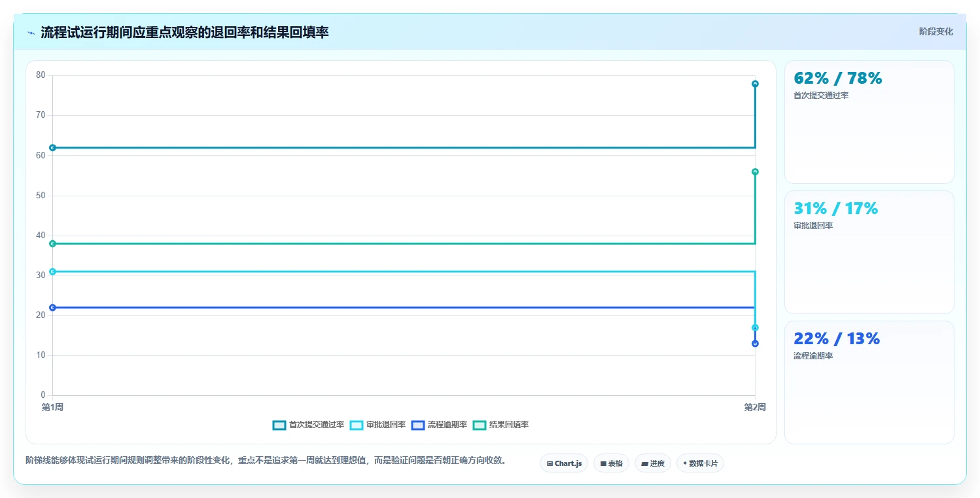The image size is (980, 498).
Task: Click the header title 流程试运行期间应重点观察的退回率和结果回填率
Action: [184, 32]
